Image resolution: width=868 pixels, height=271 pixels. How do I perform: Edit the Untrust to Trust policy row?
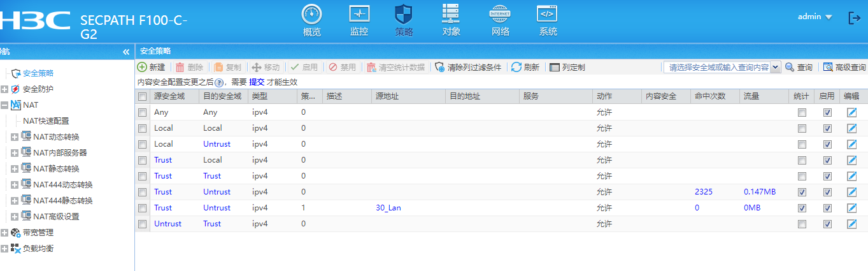pyautogui.click(x=852, y=224)
